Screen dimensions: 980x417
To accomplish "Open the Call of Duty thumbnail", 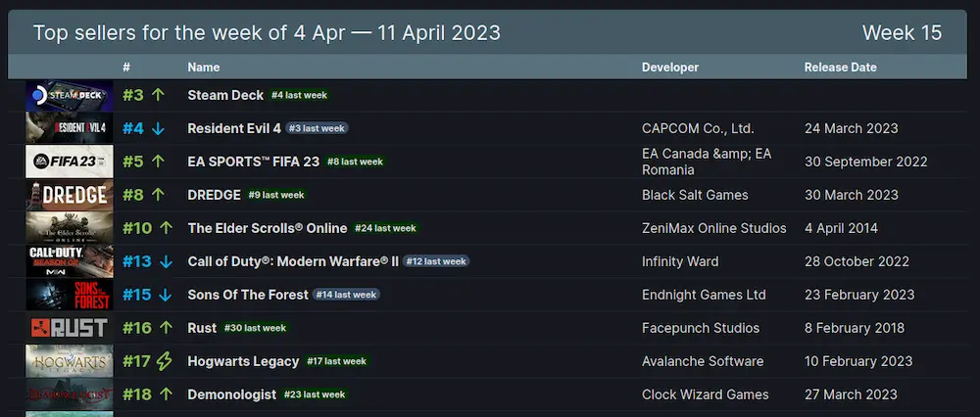I will (x=70, y=261).
